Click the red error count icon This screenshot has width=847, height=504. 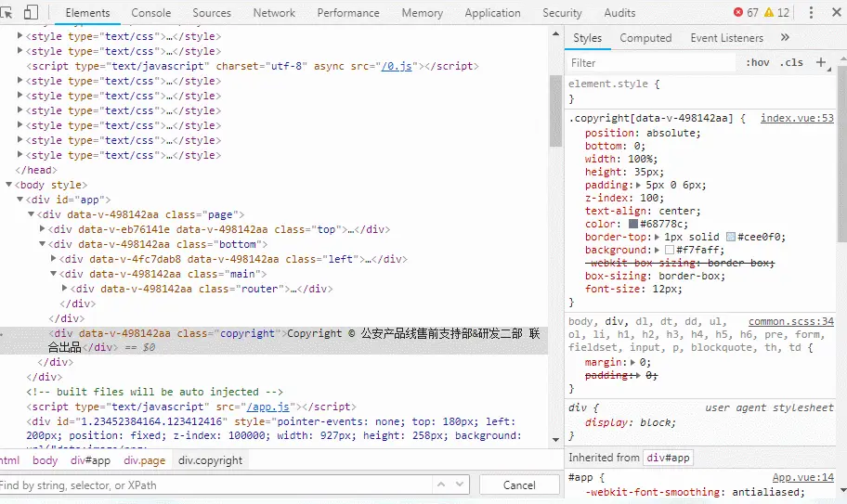coord(738,12)
